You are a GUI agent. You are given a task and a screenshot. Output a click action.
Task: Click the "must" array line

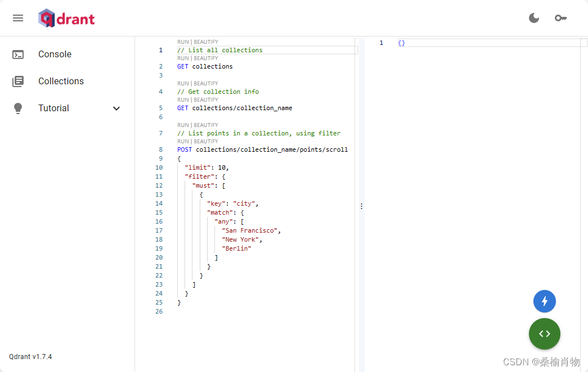(209, 186)
